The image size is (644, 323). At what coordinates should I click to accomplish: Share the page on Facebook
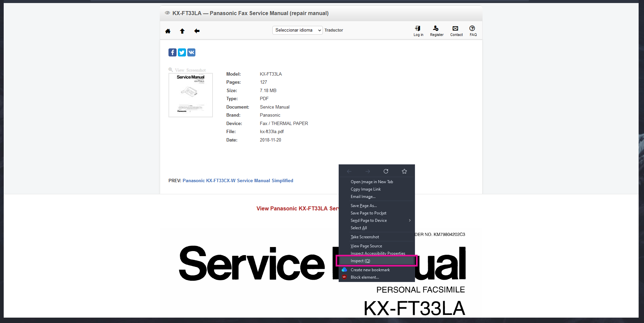coord(173,52)
